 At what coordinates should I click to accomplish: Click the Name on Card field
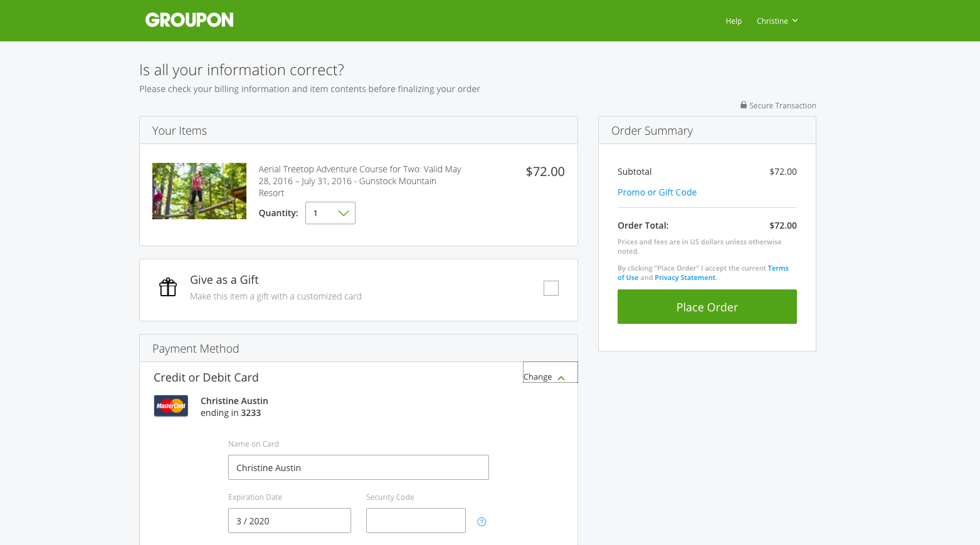click(359, 467)
